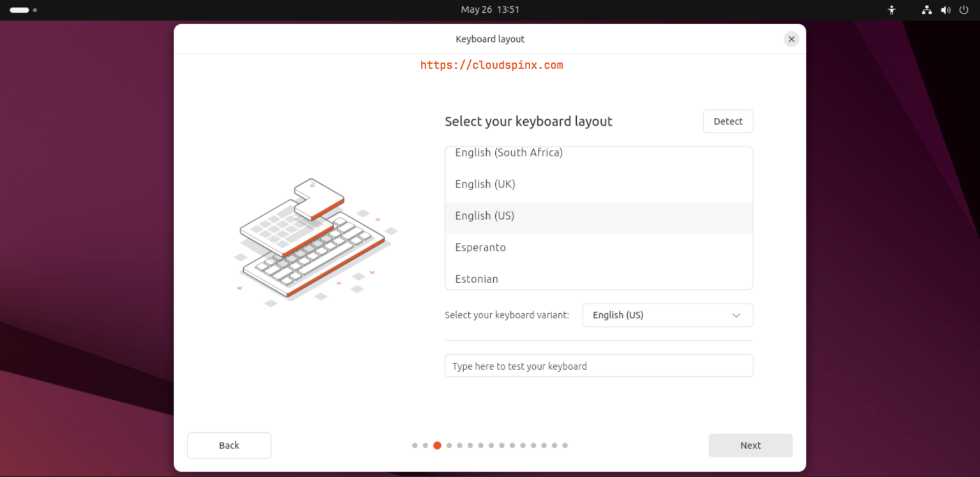980x477 pixels.
Task: Go to Next installer step
Action: (x=750, y=446)
